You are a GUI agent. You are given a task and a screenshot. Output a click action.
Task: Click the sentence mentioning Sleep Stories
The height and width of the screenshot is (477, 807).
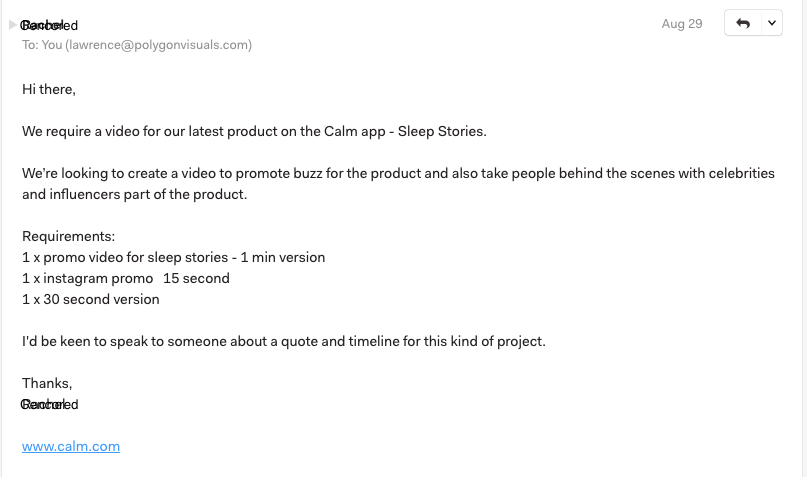[254, 131]
